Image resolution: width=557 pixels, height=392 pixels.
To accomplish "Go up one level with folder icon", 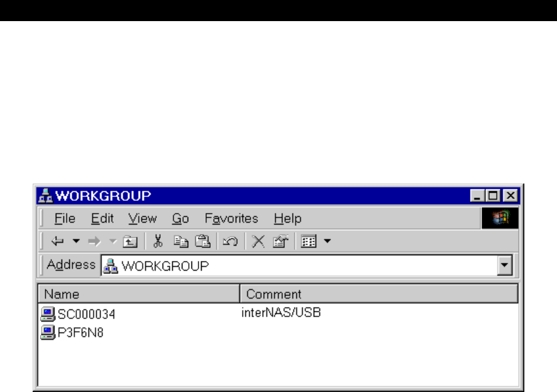I will (130, 242).
